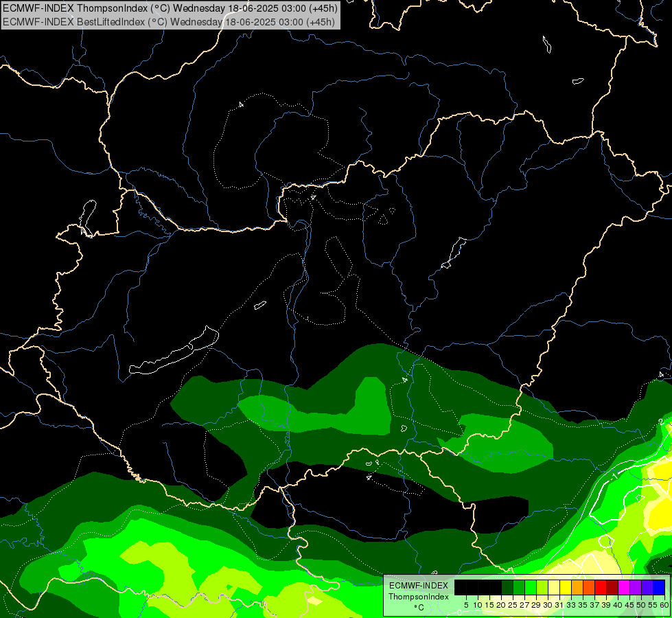Click the indigo 50-55 legend swatch
This screenshot has width=672, height=618.
pyautogui.click(x=647, y=587)
